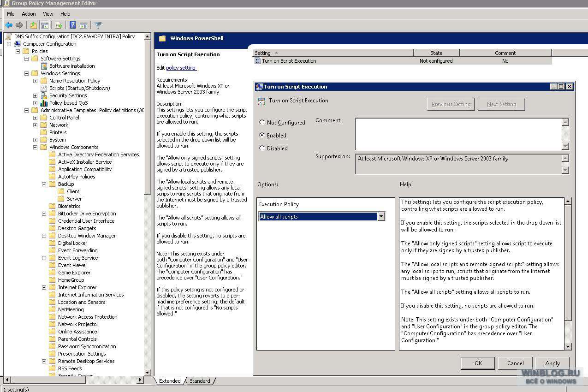
Task: Select the Event Viewer tree item
Action: click(x=72, y=265)
